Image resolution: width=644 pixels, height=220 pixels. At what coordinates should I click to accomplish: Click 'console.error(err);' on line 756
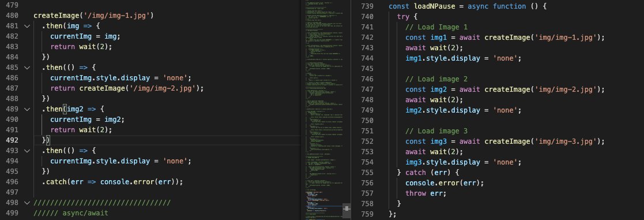(x=445, y=182)
